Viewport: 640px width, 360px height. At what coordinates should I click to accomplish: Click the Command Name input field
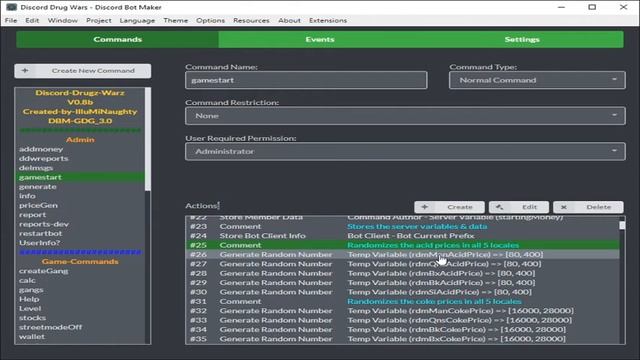click(306, 80)
